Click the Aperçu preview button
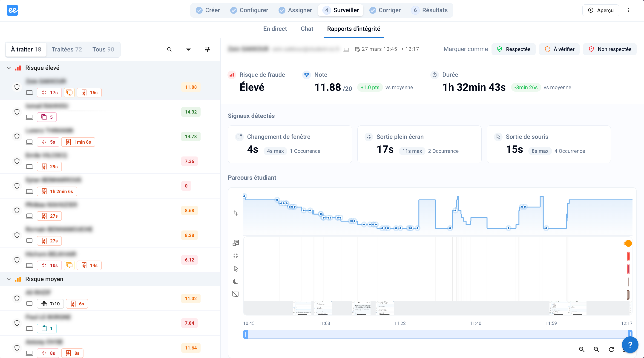 click(x=601, y=10)
